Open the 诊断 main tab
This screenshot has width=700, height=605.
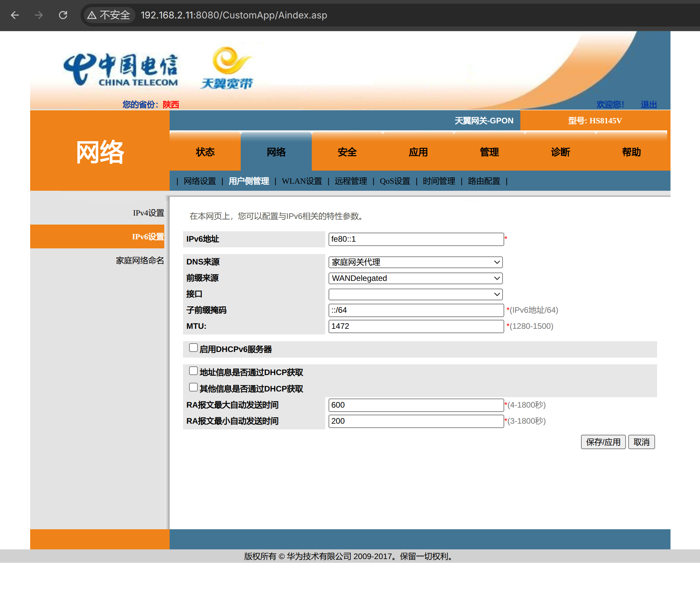pyautogui.click(x=560, y=152)
